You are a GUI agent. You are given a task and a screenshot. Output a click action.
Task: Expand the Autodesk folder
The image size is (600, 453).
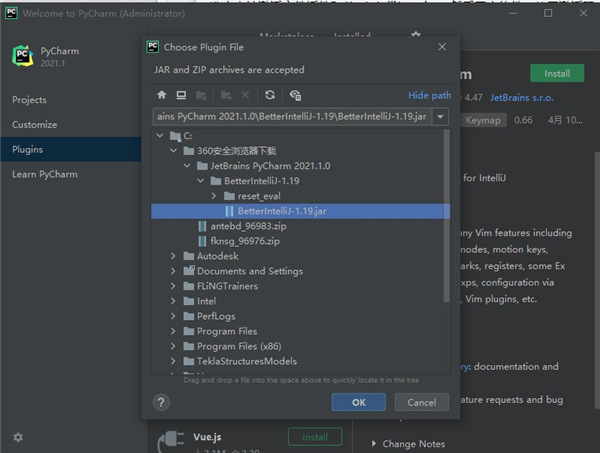(175, 256)
